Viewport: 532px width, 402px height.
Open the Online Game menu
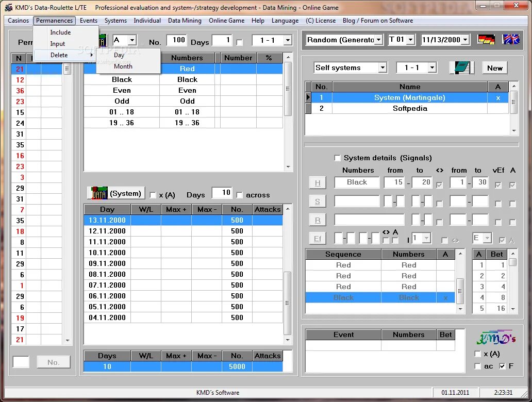pyautogui.click(x=226, y=20)
